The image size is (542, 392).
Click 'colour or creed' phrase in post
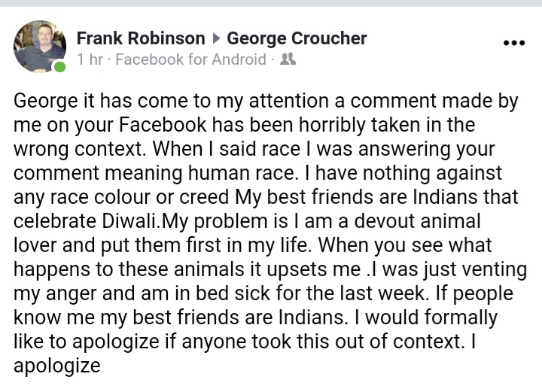(152, 198)
